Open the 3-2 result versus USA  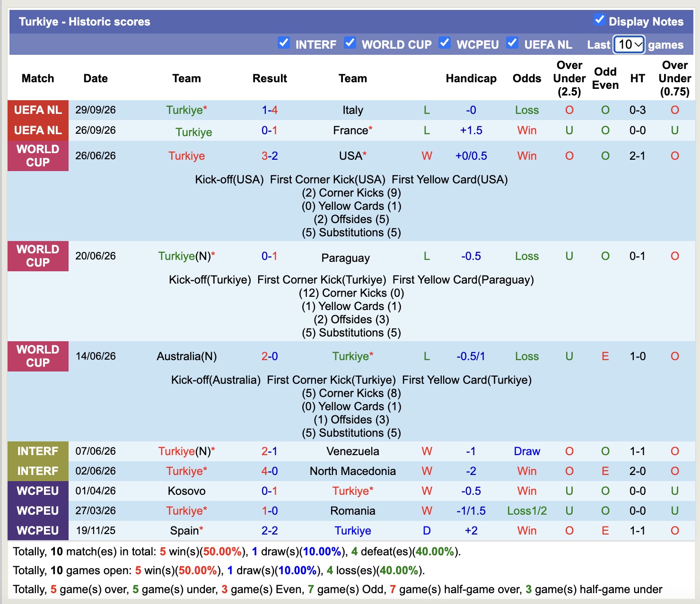click(x=270, y=156)
